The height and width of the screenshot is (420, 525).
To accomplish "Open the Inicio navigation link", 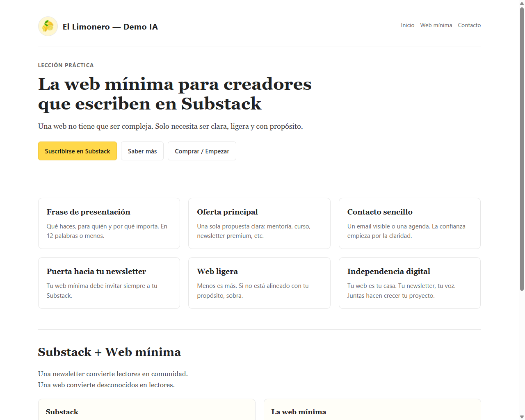I will tap(407, 25).
